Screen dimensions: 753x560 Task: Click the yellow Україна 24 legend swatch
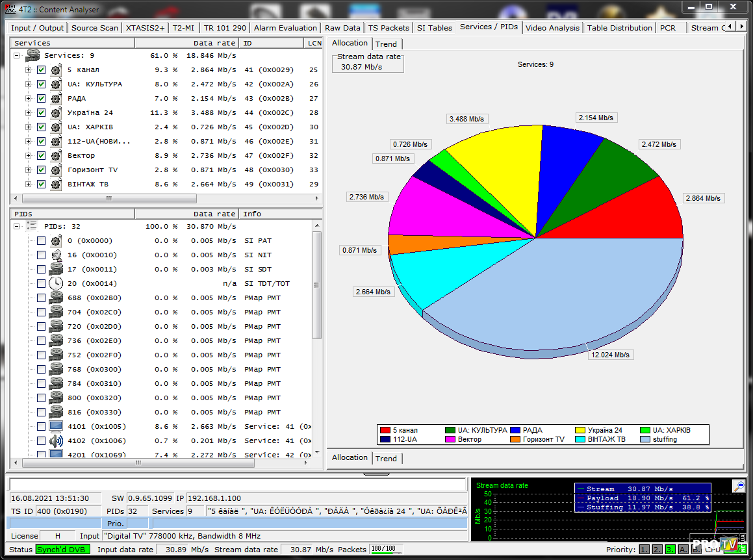580,430
